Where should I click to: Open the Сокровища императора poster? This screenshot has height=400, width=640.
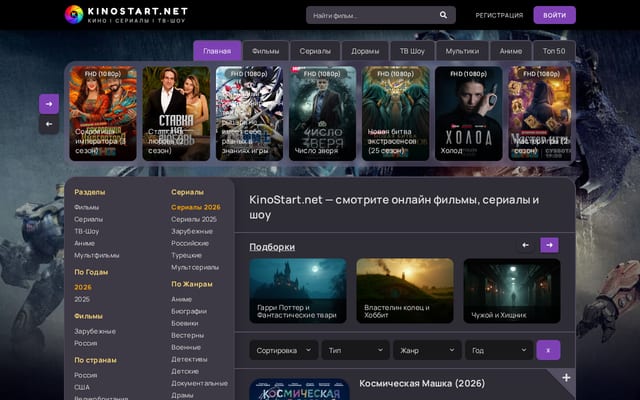[x=103, y=113]
